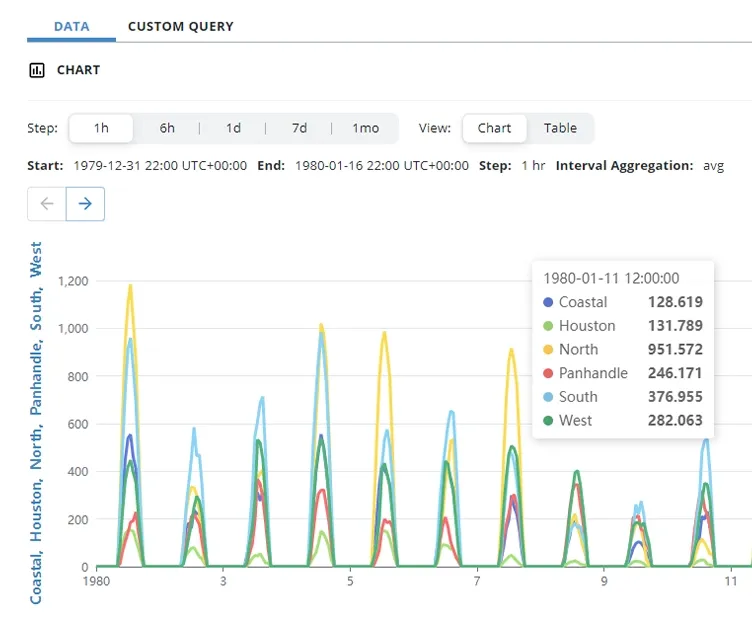Click the CHART section heading
Screen dimensions: 752x624
(x=78, y=70)
